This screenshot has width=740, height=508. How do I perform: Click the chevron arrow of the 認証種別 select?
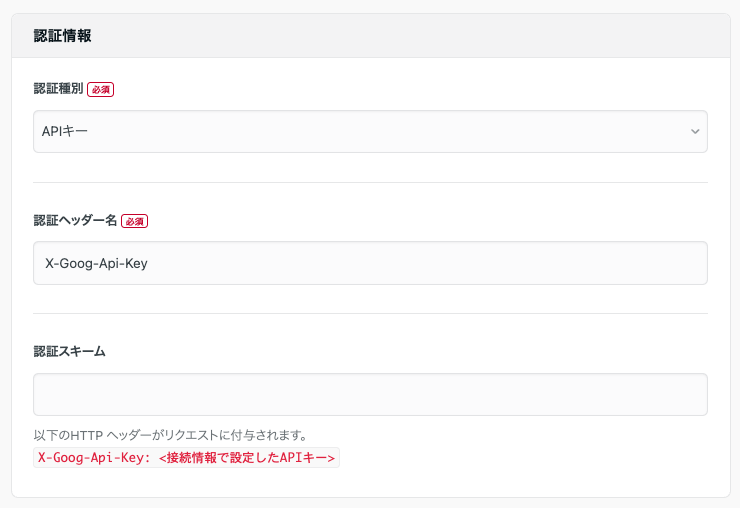tap(695, 131)
